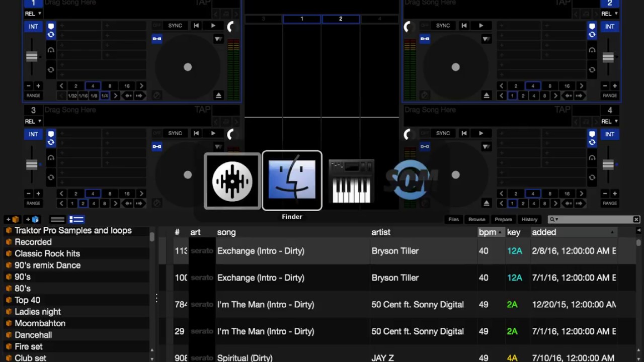This screenshot has width=644, height=362.
Task: Open the search field filter dropdown
Action: 554,220
